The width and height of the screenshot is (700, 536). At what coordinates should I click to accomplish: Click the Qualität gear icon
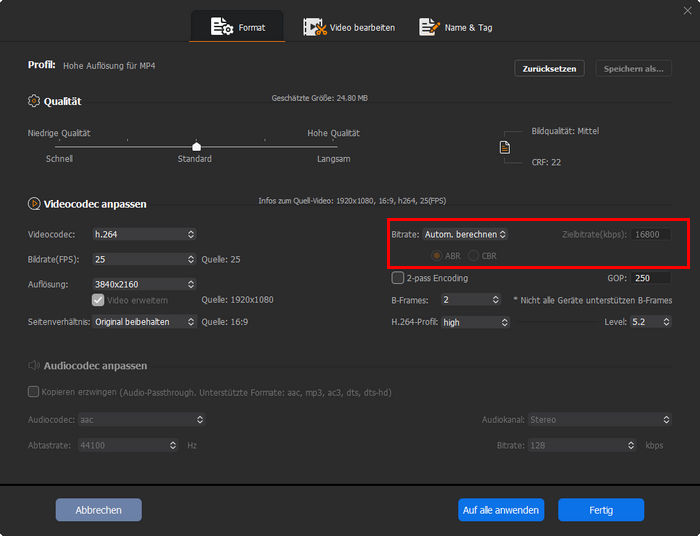(34, 101)
